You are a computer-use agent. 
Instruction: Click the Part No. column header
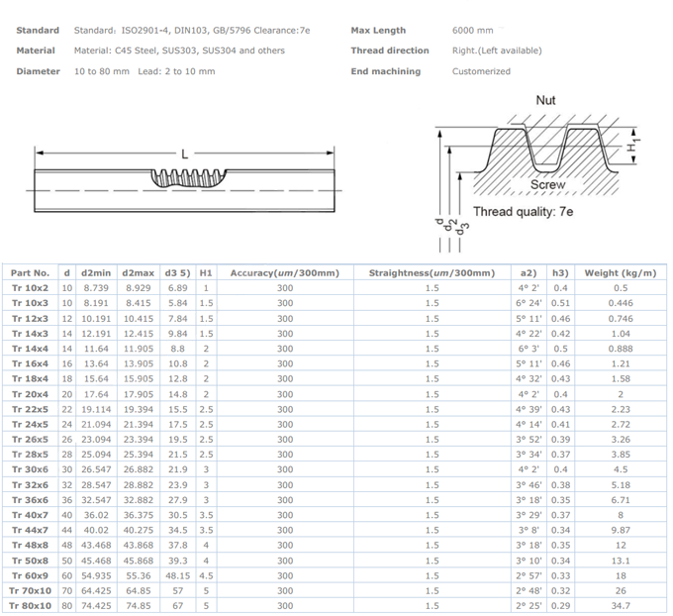point(30,272)
